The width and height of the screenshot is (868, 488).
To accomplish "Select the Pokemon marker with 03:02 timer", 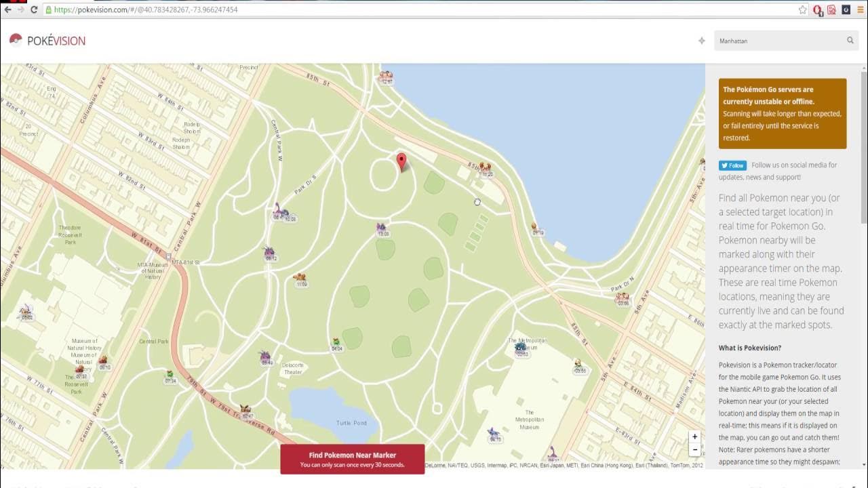I will pyautogui.click(x=26, y=312).
